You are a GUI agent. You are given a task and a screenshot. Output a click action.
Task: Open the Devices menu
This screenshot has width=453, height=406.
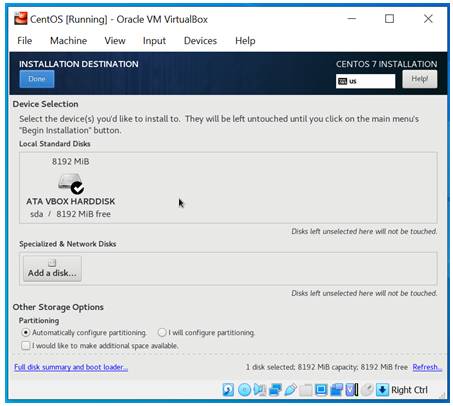click(200, 41)
